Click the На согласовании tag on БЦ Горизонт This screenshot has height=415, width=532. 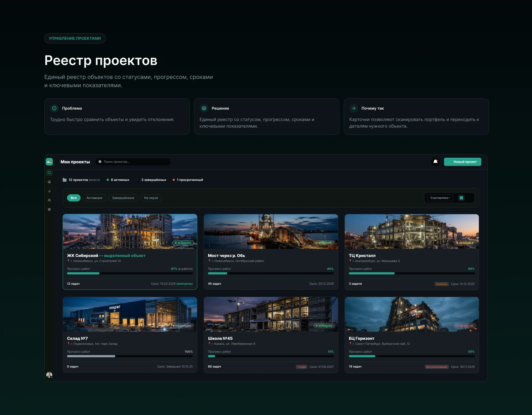(437, 367)
